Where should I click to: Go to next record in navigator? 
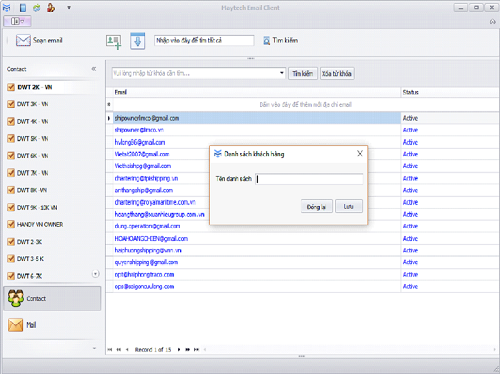tap(179, 350)
